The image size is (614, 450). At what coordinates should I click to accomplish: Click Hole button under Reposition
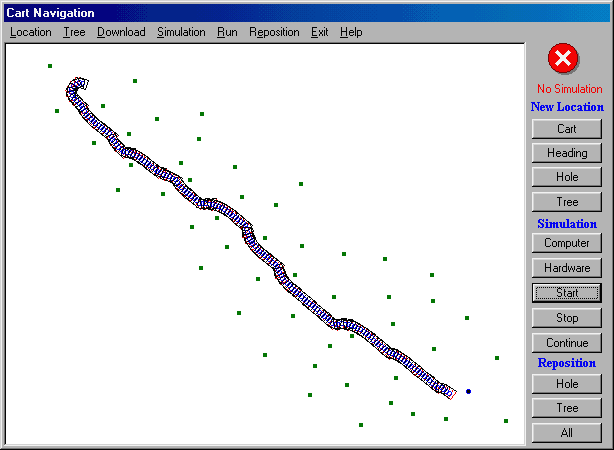pyautogui.click(x=567, y=384)
